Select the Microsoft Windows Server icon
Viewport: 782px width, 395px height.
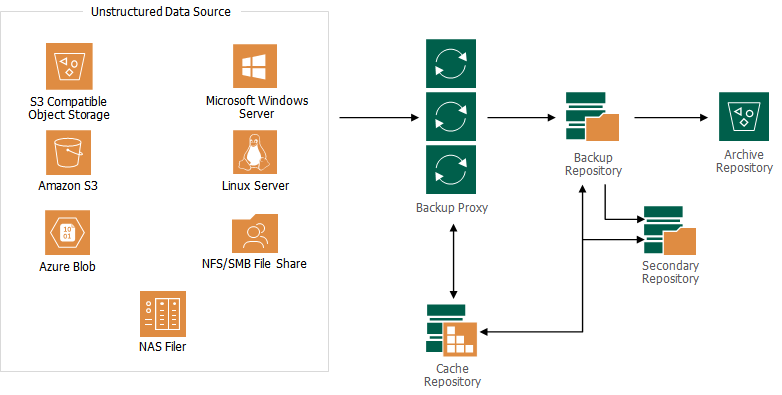click(x=255, y=66)
